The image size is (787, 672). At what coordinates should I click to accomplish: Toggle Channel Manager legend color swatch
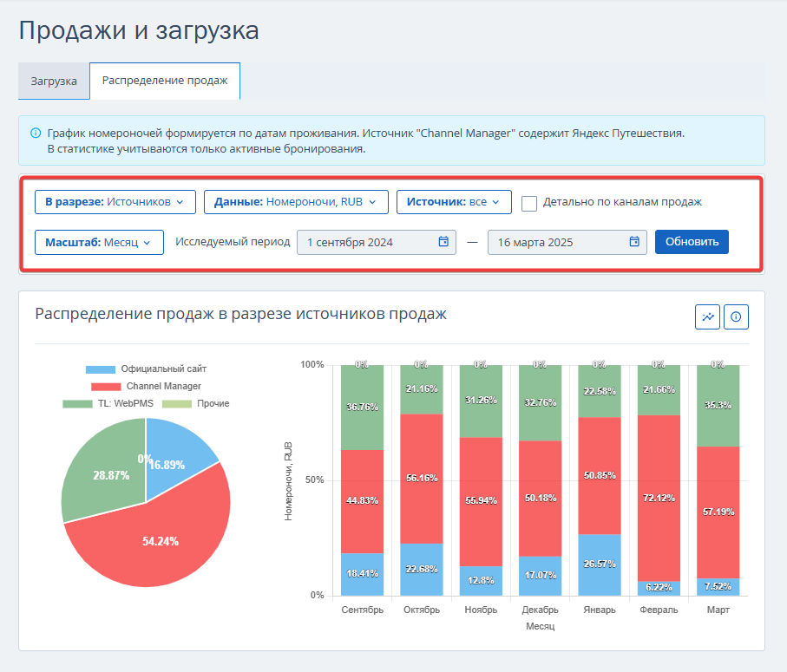tap(106, 387)
